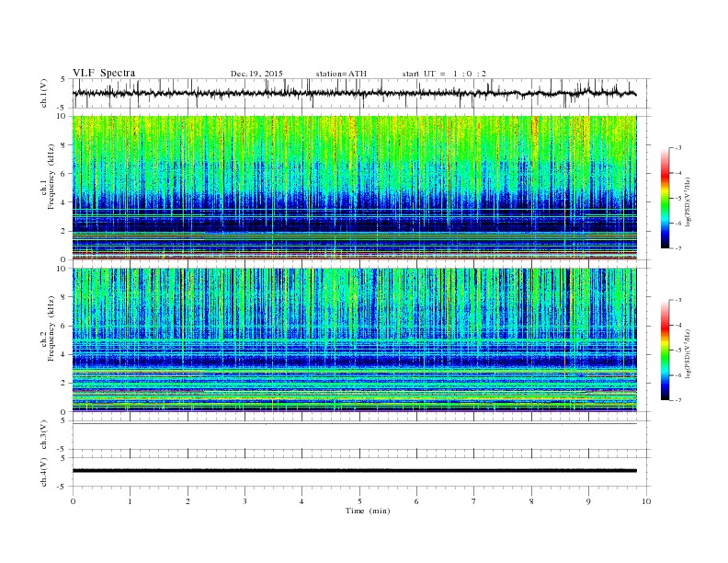Click the "2" kHz tick on ch.1 axis
728x563 pixels.
pyautogui.click(x=64, y=231)
